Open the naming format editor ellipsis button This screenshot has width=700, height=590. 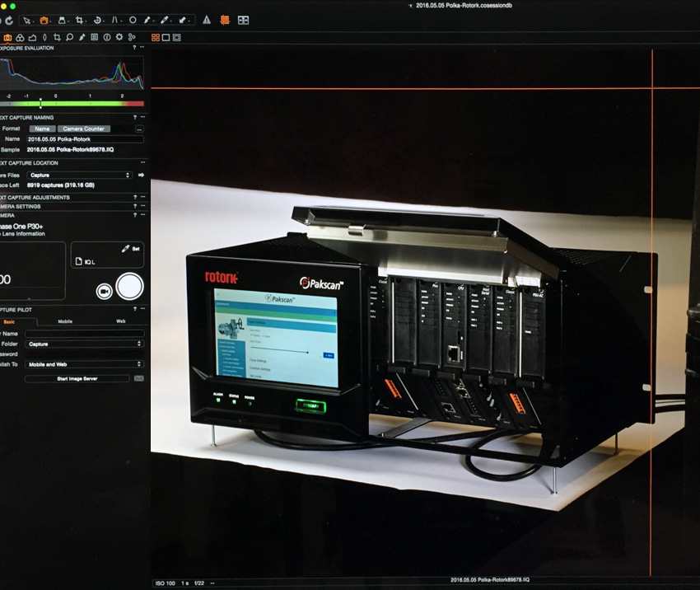139,129
